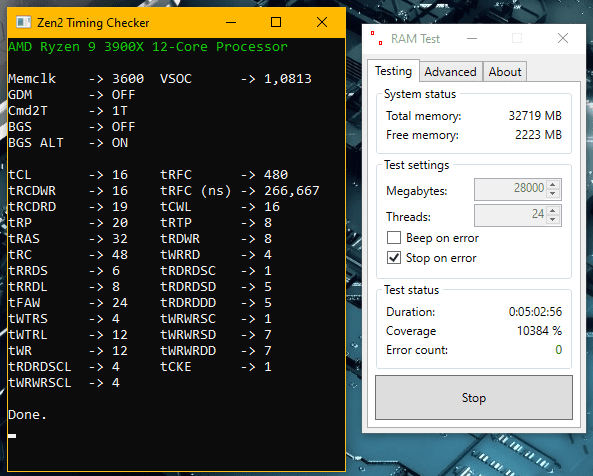Decrease Threads with the down arrow
This screenshot has width=593, height=476.
coord(553,220)
